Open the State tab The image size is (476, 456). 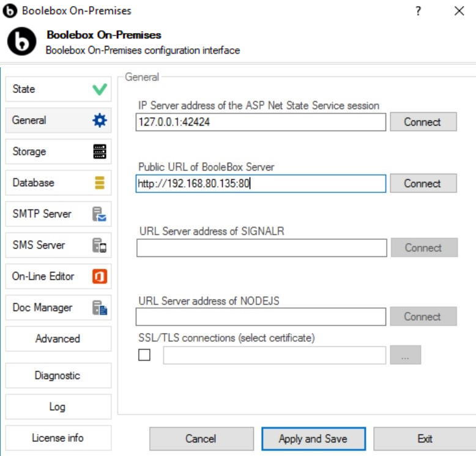pyautogui.click(x=58, y=89)
